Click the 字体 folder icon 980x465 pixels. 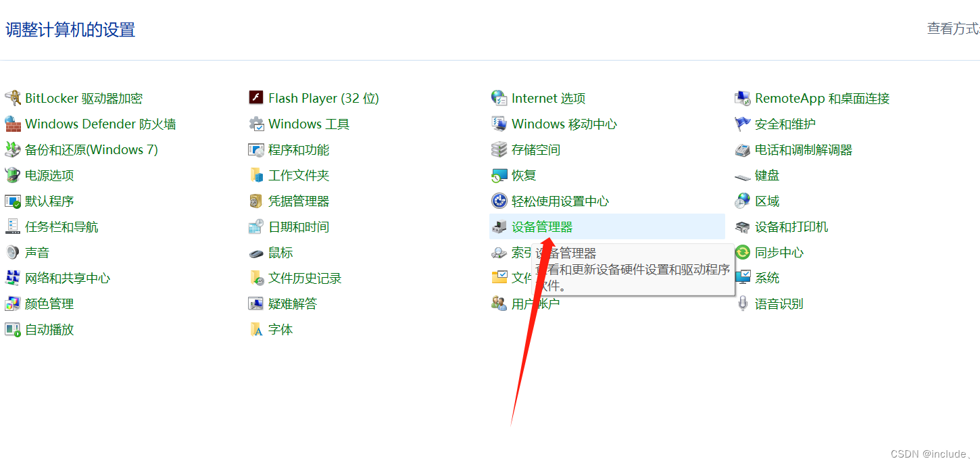[256, 329]
